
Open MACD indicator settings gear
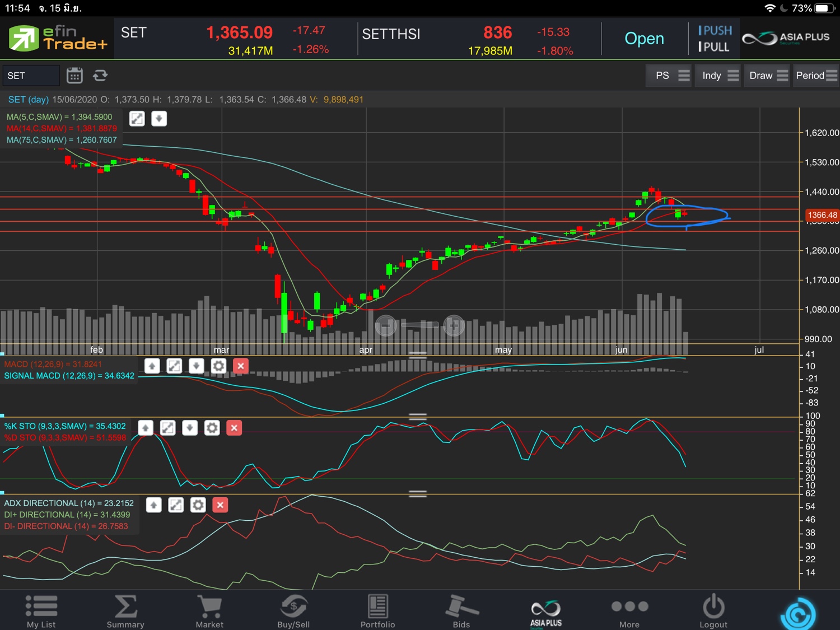click(218, 366)
